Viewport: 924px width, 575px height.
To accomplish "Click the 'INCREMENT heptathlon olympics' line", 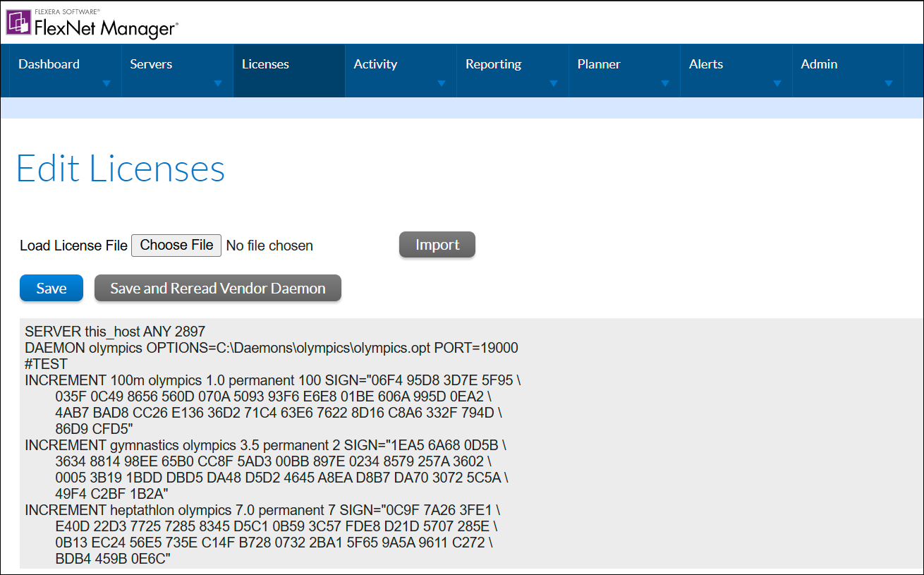I will (x=263, y=509).
